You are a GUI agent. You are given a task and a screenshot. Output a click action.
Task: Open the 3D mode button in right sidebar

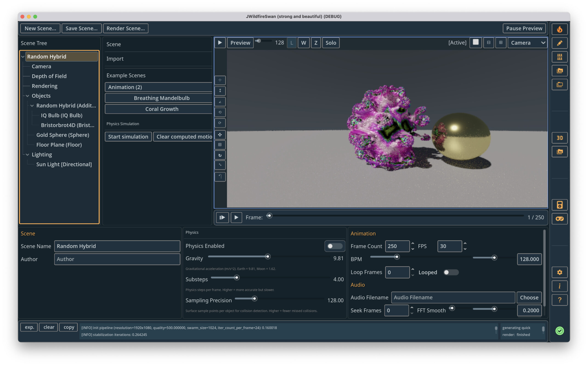(x=559, y=138)
